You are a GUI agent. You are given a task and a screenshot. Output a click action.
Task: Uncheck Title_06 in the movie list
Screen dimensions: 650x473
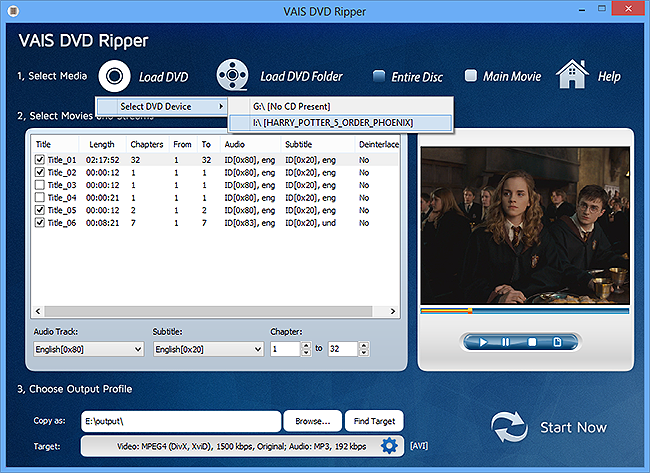tap(40, 223)
